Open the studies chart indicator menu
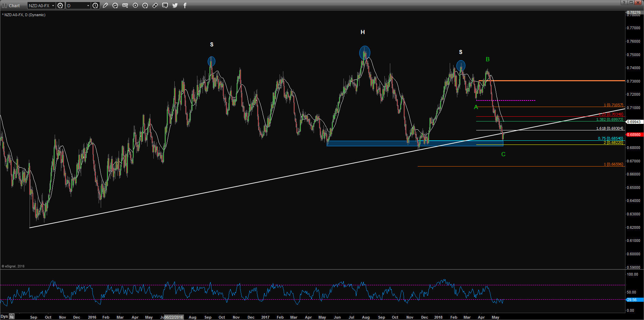Viewport: 644px width, 320px height. pyautogui.click(x=115, y=6)
